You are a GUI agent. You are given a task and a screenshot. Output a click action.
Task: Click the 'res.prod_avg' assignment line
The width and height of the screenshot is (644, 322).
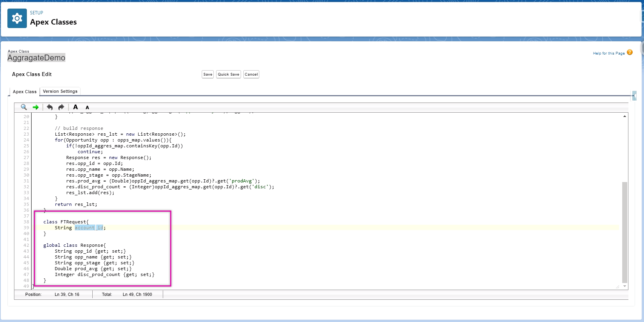pos(163,181)
